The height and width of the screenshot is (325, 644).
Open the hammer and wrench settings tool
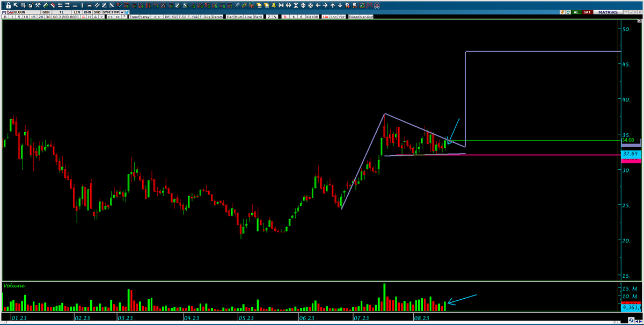point(38,5)
